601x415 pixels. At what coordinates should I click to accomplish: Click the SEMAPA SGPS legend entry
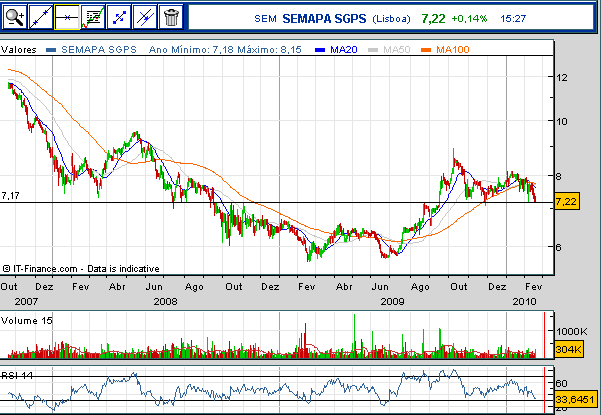[91, 49]
